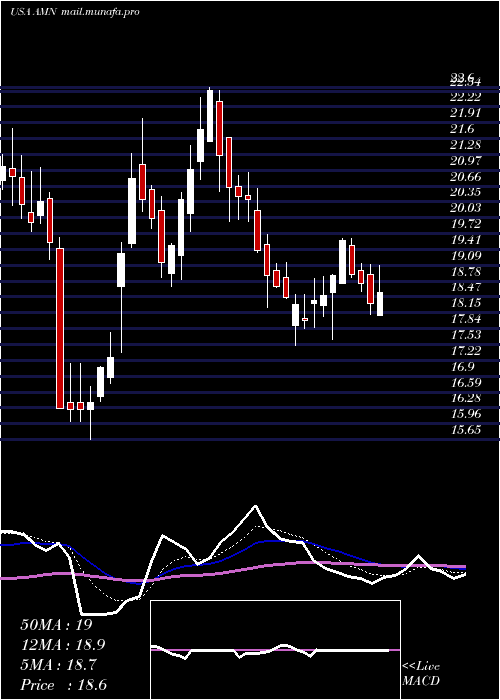Click the 17.84 price axis label
The image size is (500, 700).
(x=465, y=319)
